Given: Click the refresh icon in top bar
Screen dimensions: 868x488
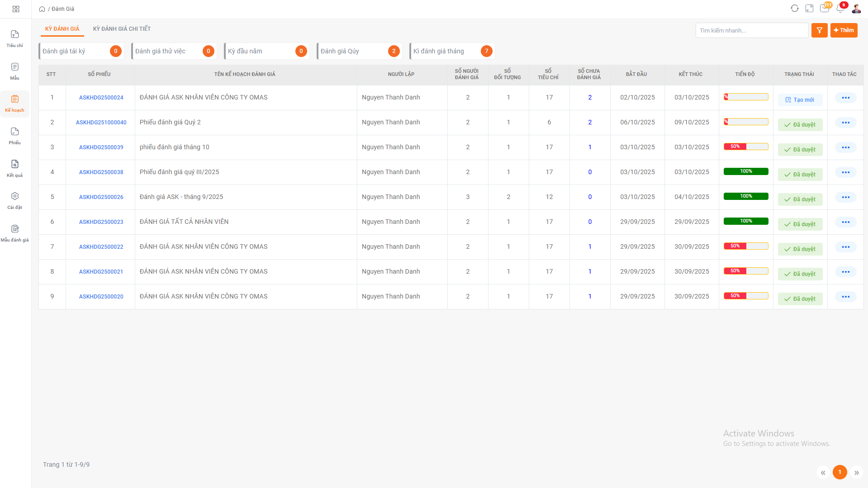Looking at the screenshot, I should [x=794, y=9].
